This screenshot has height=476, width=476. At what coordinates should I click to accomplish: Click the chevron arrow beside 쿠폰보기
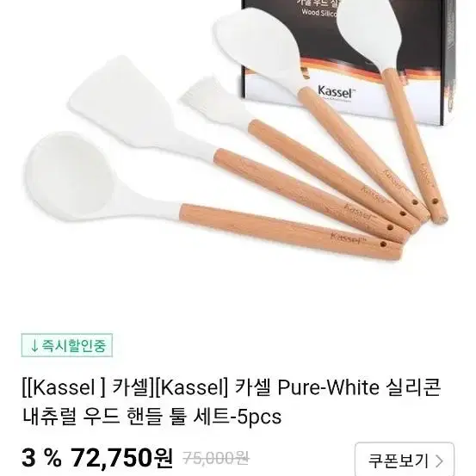[x=439, y=461]
